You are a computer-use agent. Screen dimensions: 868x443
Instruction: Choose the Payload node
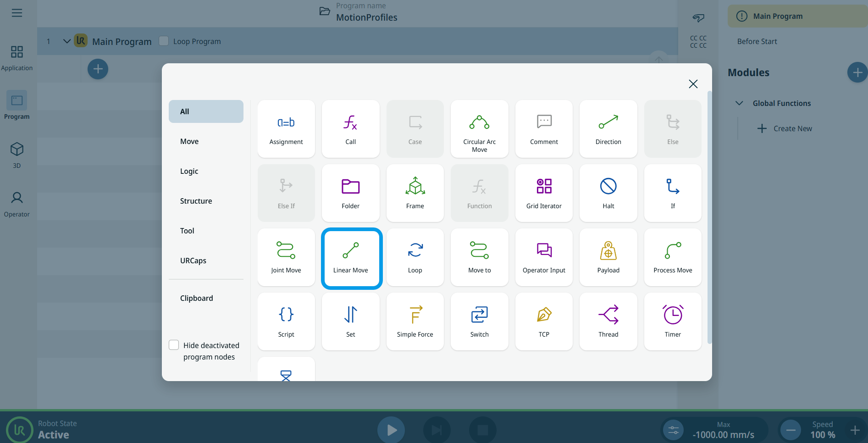point(608,257)
